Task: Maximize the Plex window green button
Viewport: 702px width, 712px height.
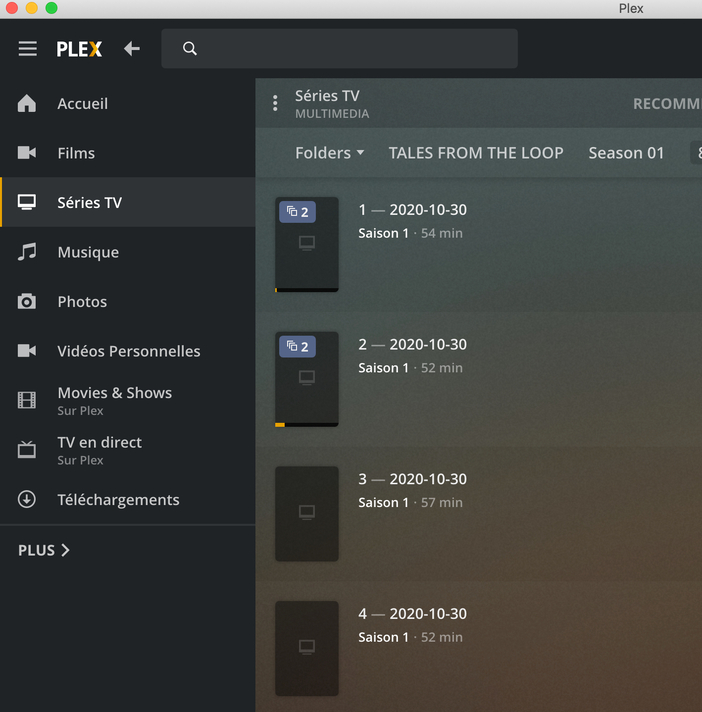Action: click(51, 8)
